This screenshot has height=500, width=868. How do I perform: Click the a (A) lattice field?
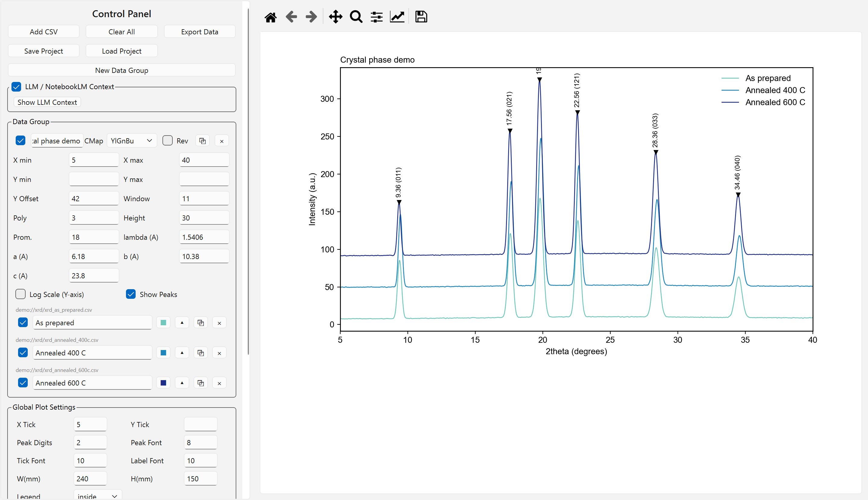coord(94,257)
